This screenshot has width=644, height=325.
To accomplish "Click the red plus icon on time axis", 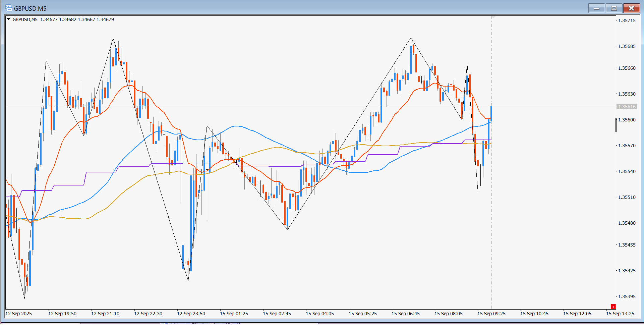I will 613,307.
